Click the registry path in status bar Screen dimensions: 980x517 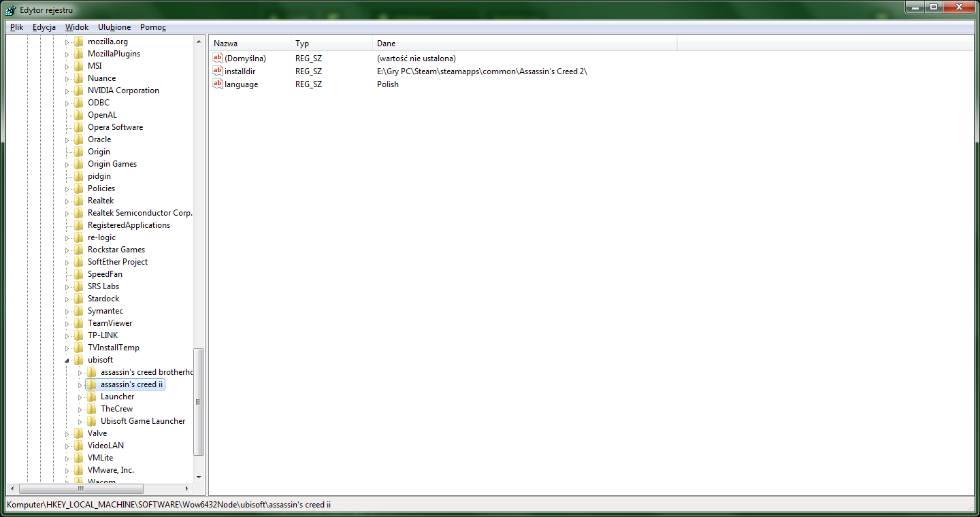coord(169,505)
